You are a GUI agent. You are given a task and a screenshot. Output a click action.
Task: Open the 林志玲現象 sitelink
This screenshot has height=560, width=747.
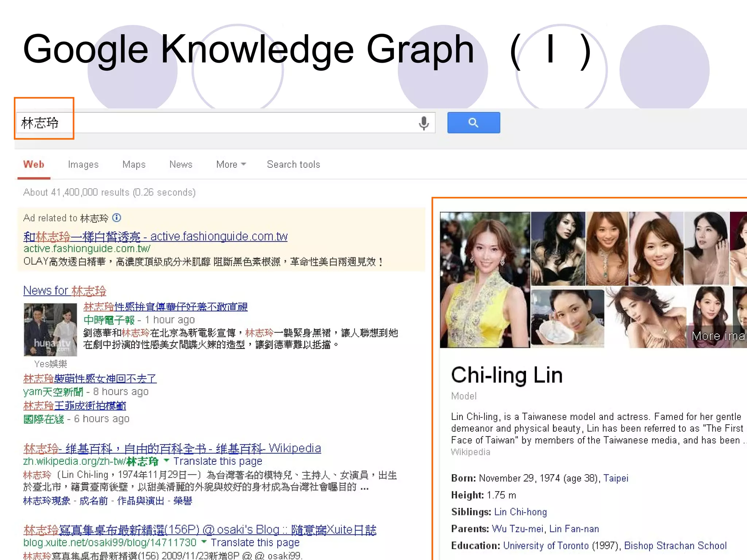[47, 501]
